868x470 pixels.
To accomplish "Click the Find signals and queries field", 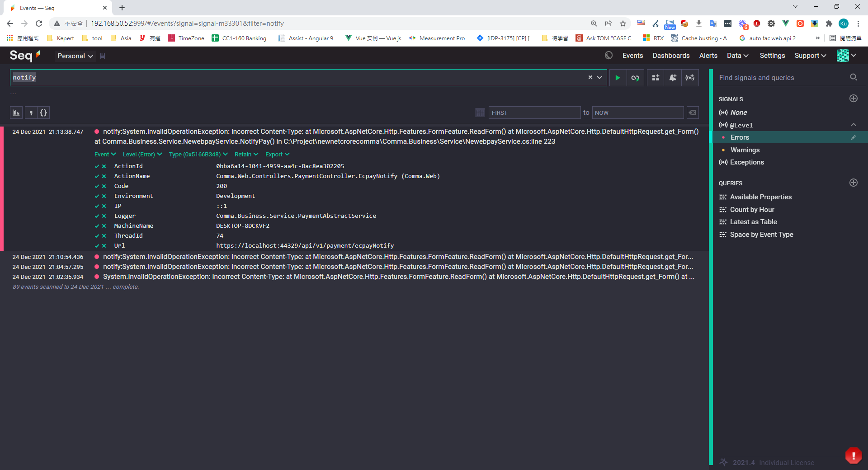I will tap(782, 78).
